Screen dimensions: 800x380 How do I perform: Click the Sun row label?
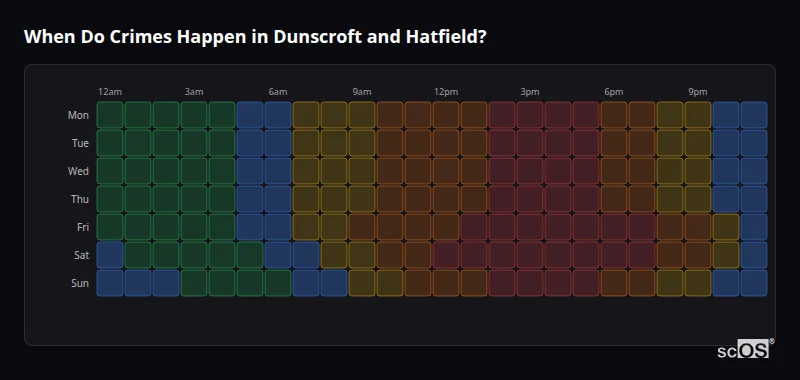80,284
